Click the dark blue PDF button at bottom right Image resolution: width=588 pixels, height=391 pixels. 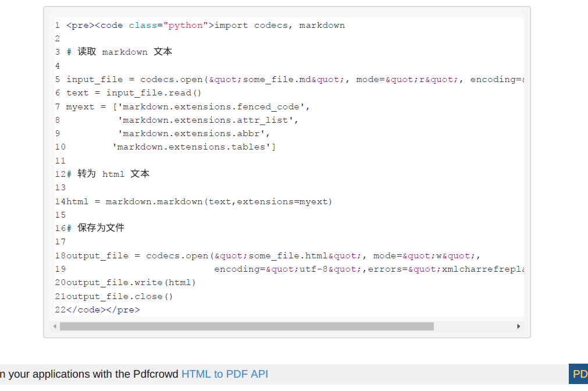[579, 374]
